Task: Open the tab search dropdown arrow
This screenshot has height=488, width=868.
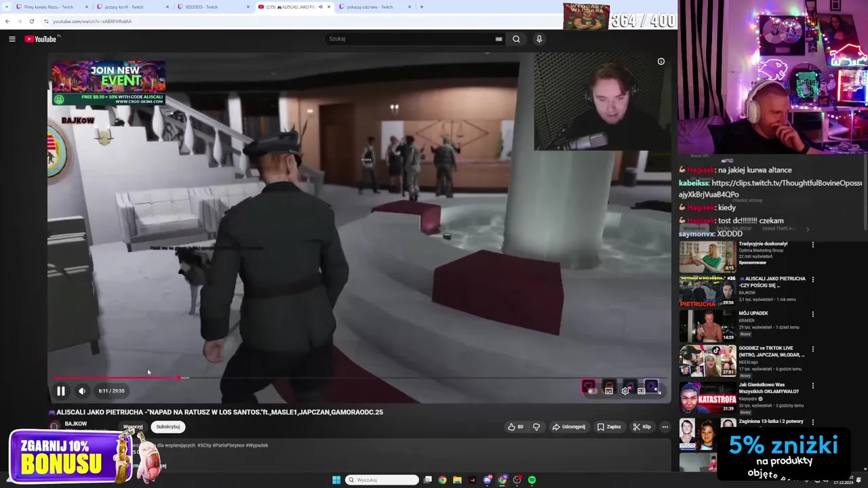Action: tap(7, 7)
